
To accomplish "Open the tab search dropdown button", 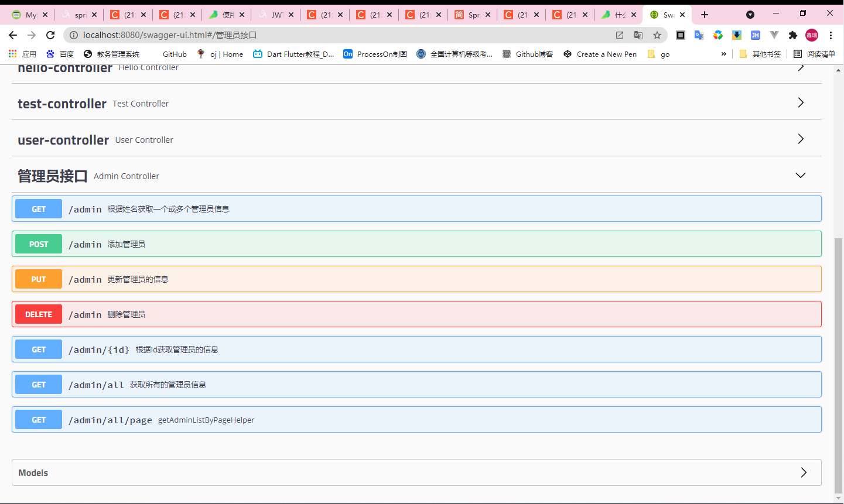I will (750, 15).
